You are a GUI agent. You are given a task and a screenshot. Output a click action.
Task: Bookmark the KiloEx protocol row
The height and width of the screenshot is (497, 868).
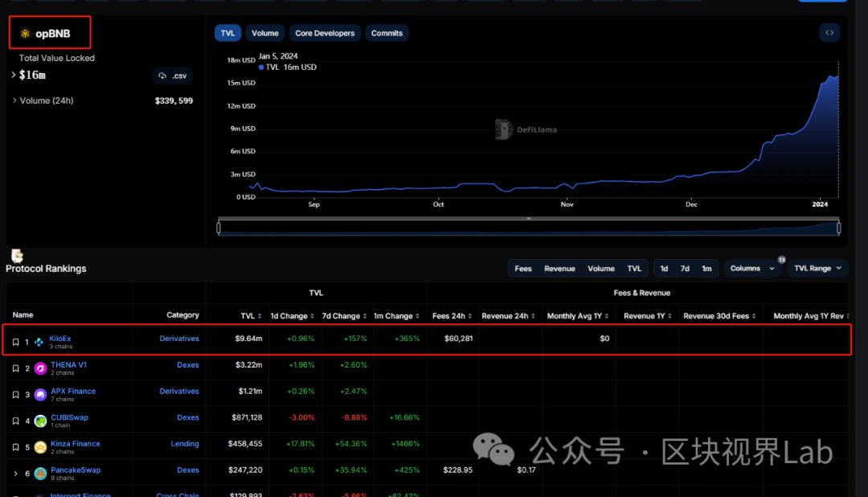[15, 343]
